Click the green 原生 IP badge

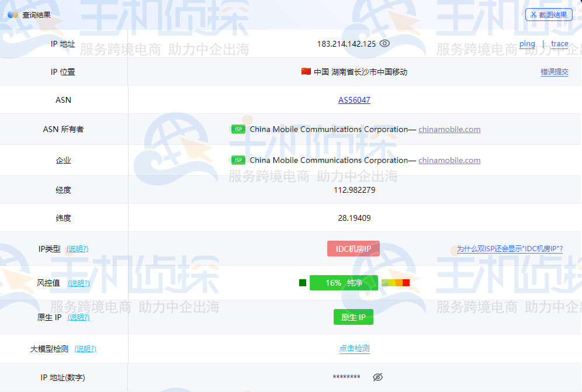[x=353, y=317]
